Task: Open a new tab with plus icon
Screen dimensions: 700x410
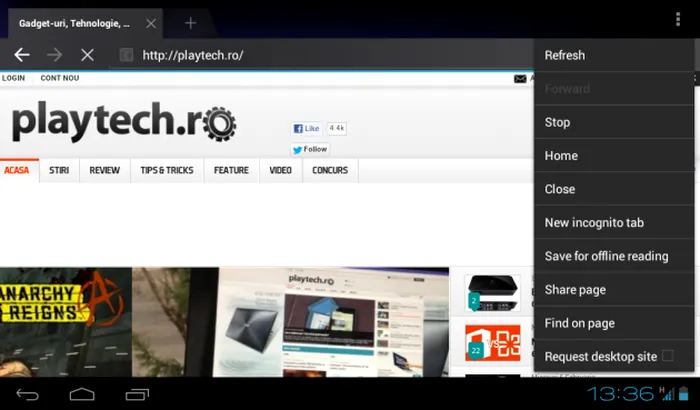Action: [x=191, y=23]
